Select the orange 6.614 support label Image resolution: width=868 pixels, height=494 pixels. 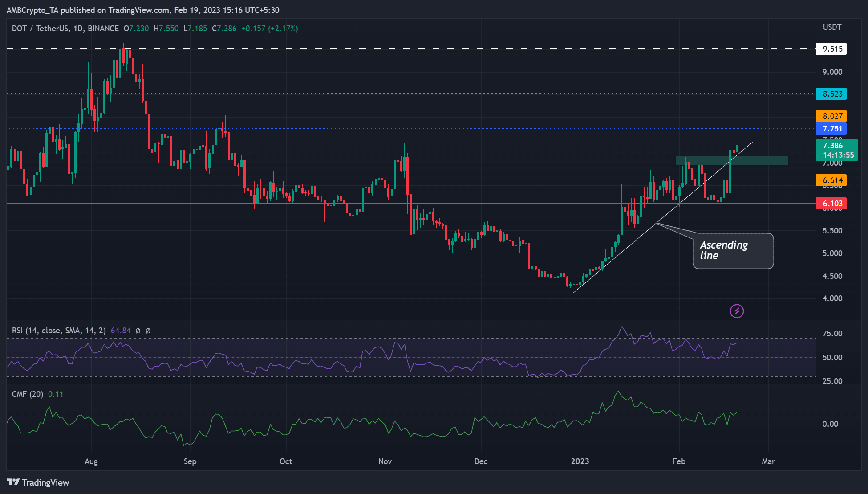(x=831, y=181)
